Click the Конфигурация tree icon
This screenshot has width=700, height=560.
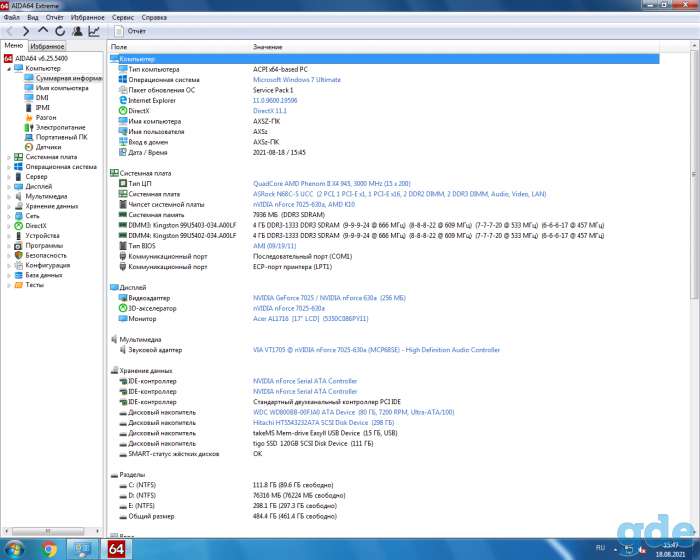click(18, 265)
